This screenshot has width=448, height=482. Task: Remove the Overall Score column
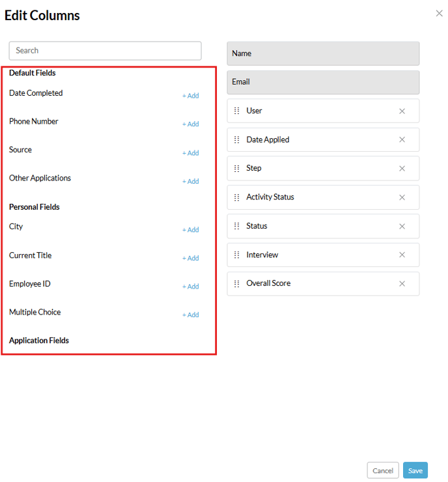pyautogui.click(x=402, y=284)
